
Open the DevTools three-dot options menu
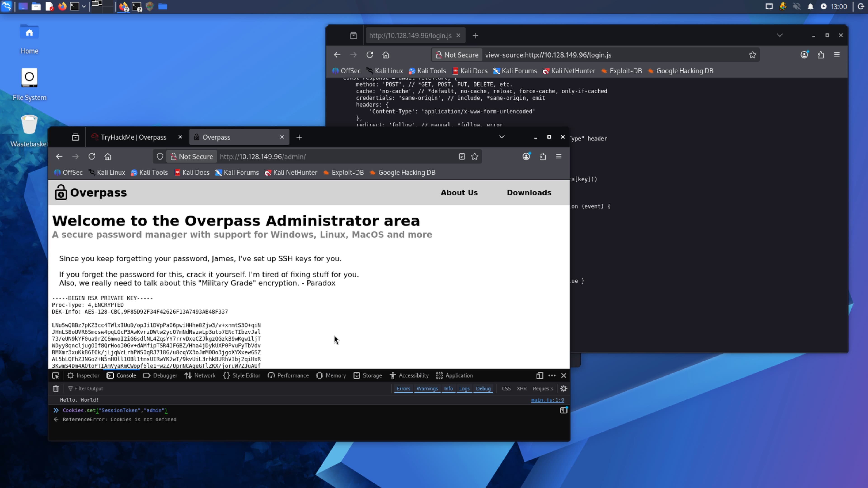(x=552, y=375)
